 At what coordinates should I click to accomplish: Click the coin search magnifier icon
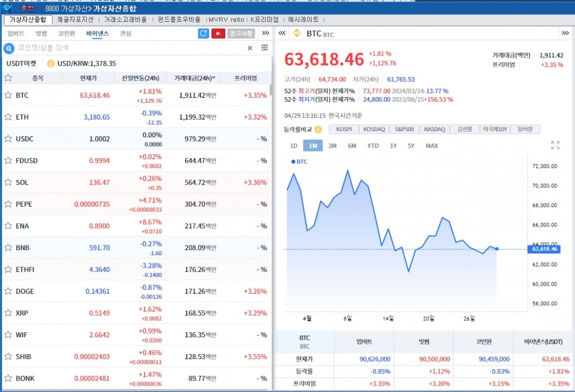(7, 48)
